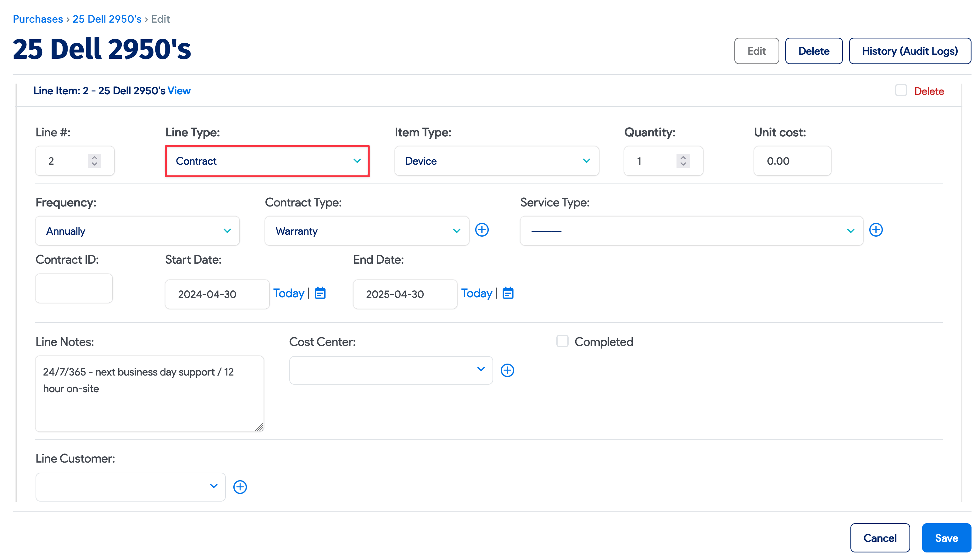Viewport: 980px width, 560px height.
Task: Check the line item Delete checkbox
Action: pyautogui.click(x=901, y=91)
